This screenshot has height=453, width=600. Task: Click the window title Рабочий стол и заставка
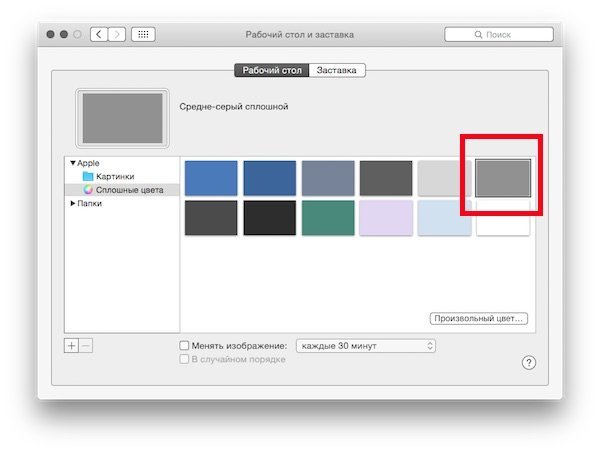(300, 35)
